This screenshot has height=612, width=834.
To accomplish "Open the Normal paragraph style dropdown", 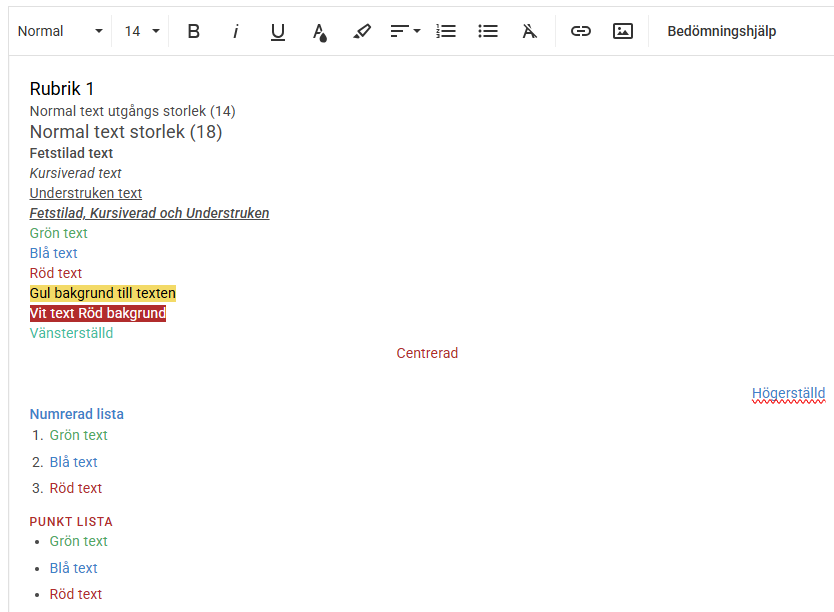I will (x=60, y=31).
